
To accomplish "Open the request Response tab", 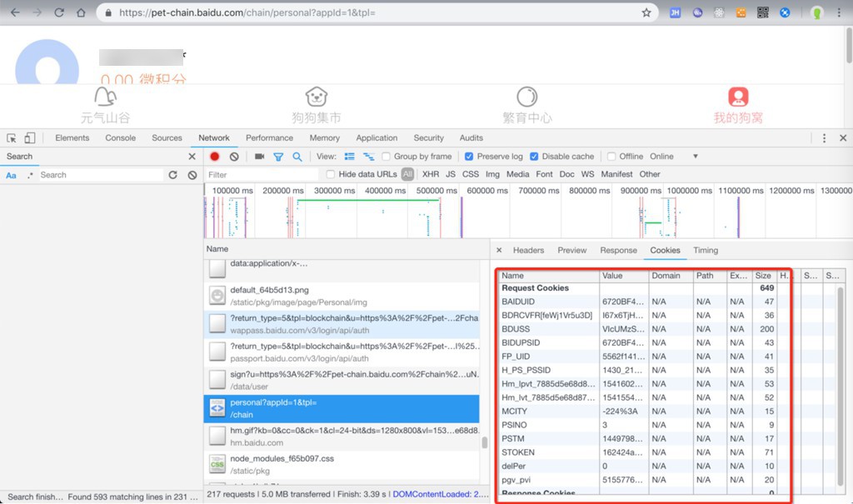I will coord(619,251).
